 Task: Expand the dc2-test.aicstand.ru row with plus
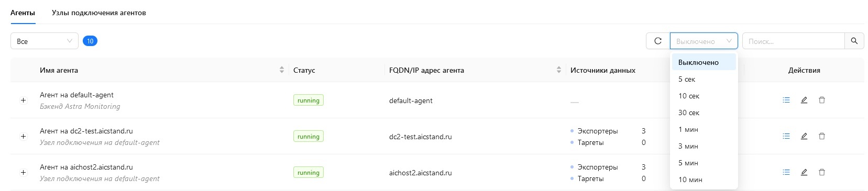click(x=23, y=137)
